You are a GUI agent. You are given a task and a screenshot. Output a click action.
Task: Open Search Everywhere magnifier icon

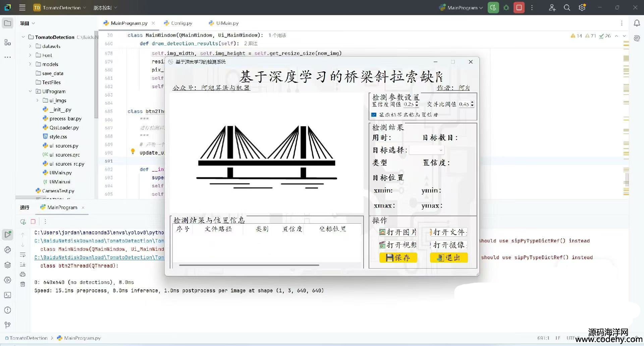pyautogui.click(x=567, y=7)
